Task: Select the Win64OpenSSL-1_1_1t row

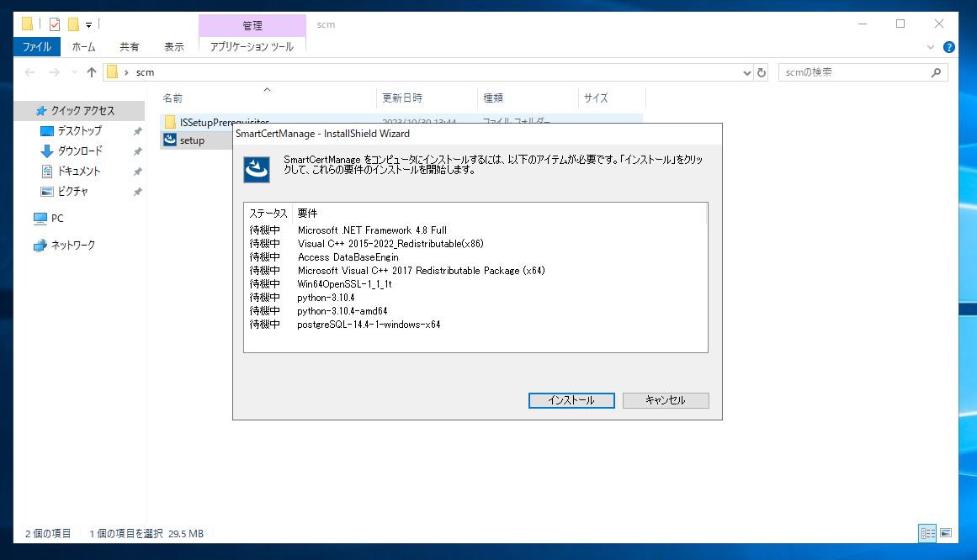Action: [x=475, y=284]
